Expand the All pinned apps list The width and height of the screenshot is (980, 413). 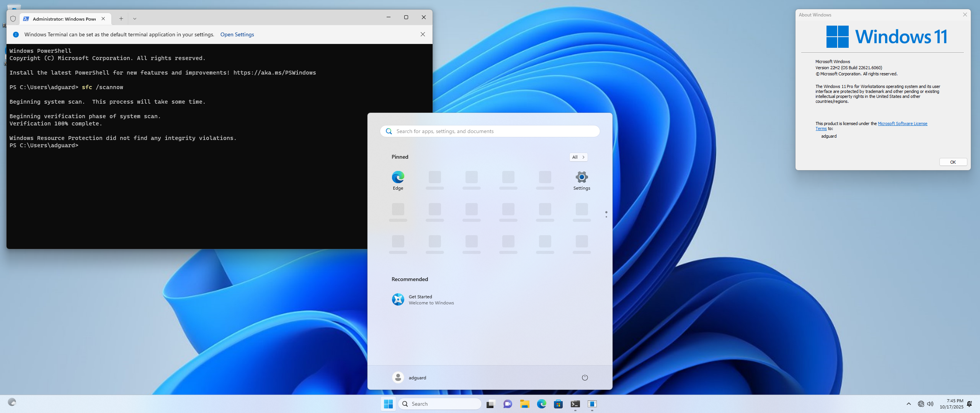click(x=578, y=157)
